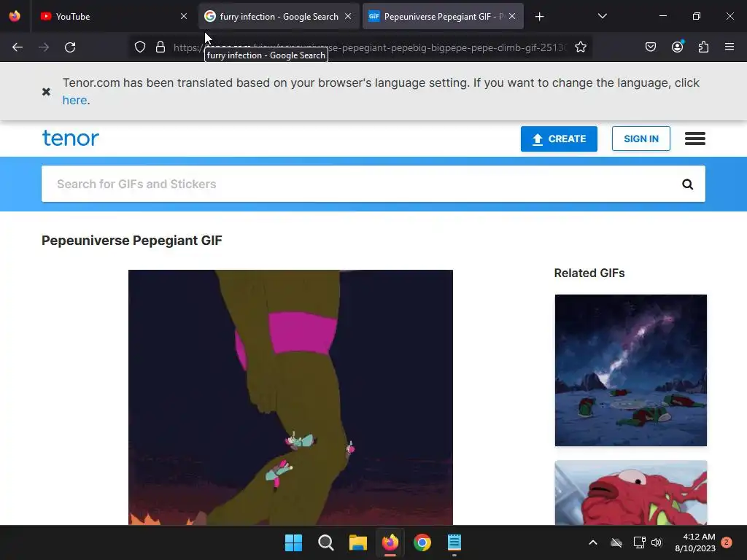Open File Explorer from the taskbar

(x=357, y=542)
